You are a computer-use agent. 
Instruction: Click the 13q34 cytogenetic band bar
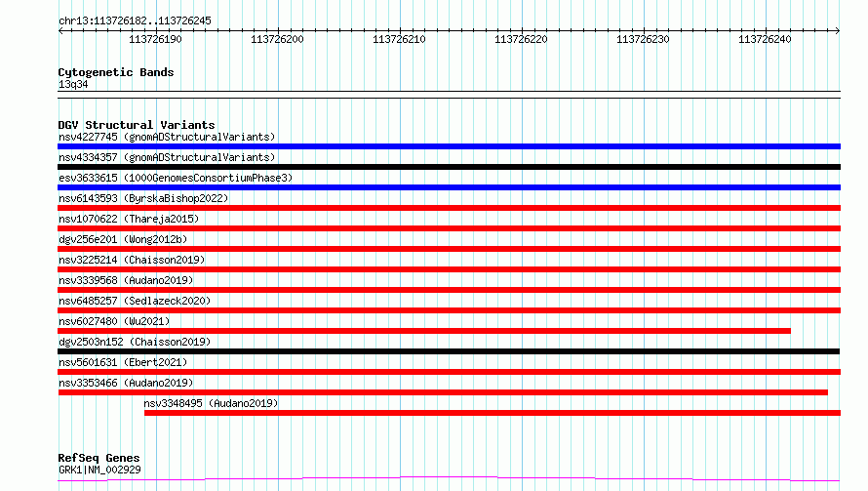449,95
